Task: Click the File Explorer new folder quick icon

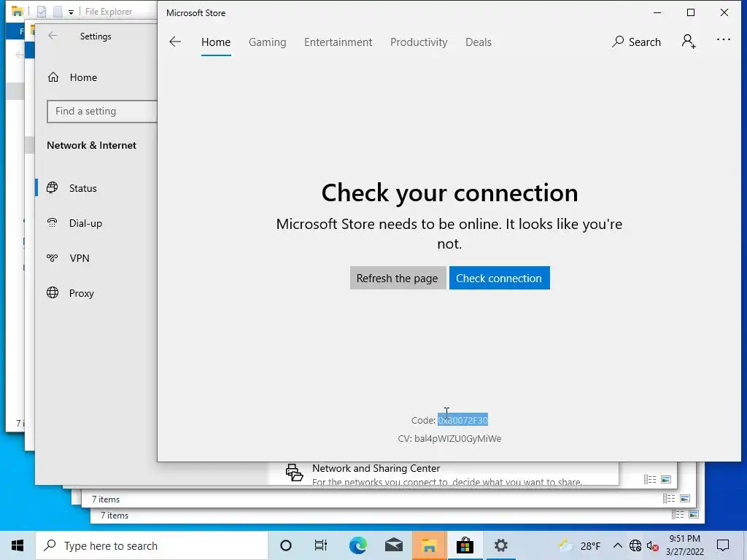Action: coord(58,12)
